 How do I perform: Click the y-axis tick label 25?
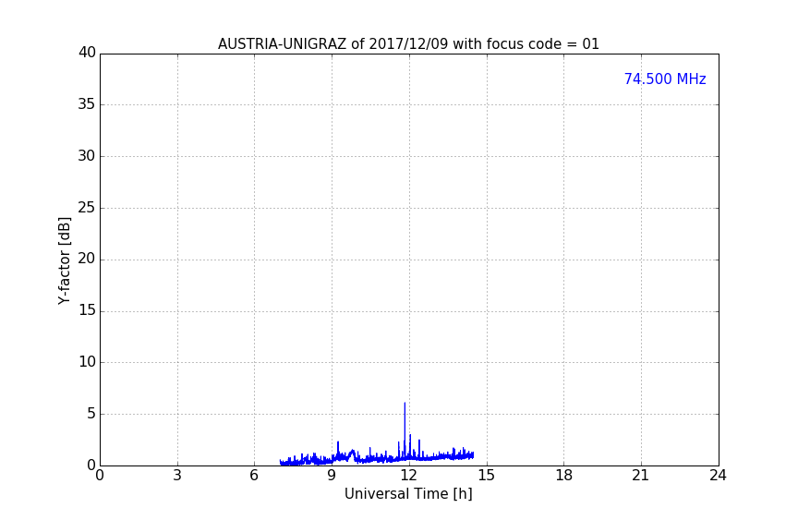(87, 207)
